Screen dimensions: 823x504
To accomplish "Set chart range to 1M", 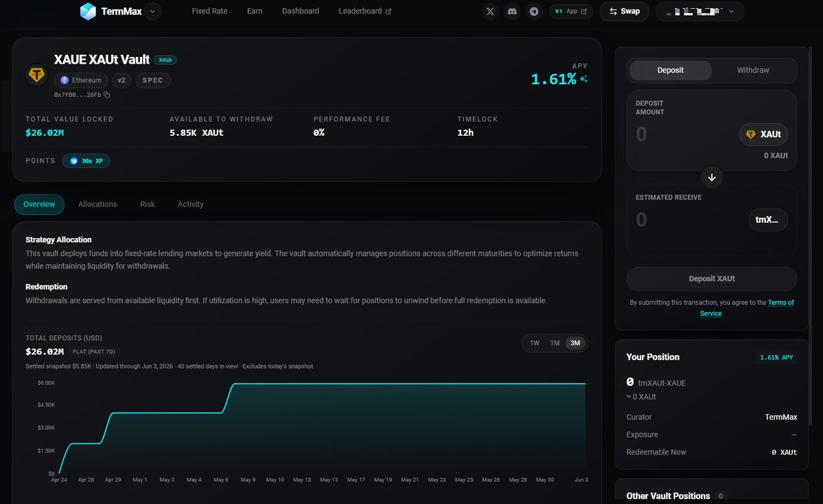I will (555, 343).
